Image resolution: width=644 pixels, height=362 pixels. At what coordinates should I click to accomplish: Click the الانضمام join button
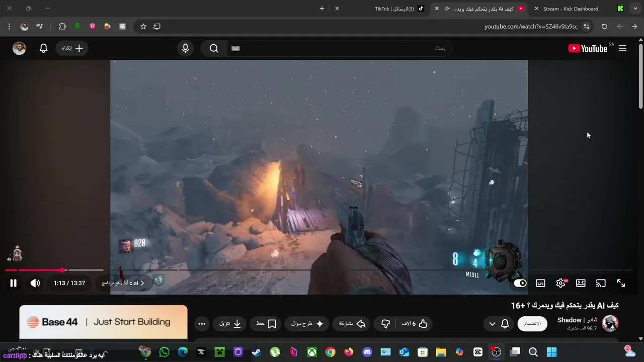(532, 324)
